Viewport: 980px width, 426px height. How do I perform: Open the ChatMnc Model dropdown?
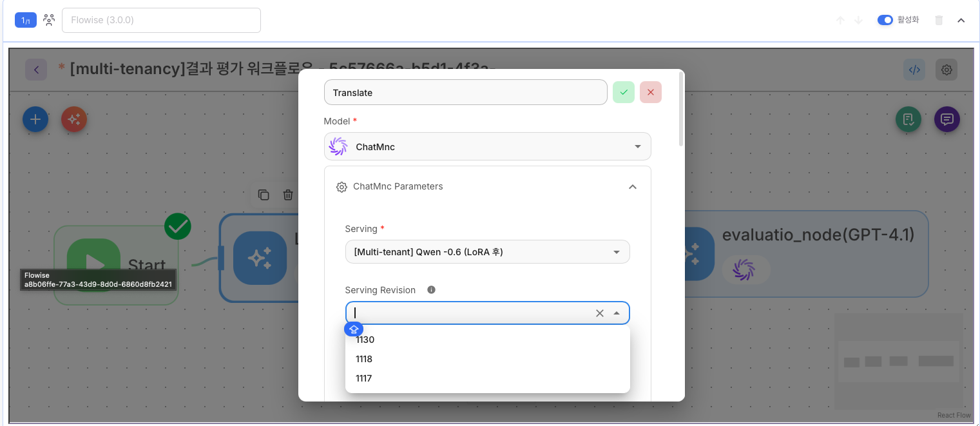(487, 146)
